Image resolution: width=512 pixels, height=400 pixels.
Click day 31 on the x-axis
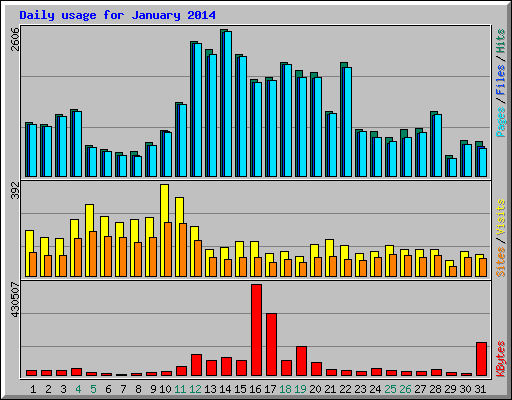pyautogui.click(x=480, y=389)
